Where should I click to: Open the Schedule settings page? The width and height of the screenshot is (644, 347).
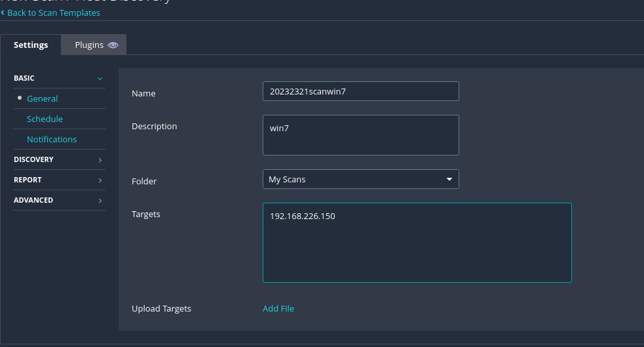click(45, 119)
